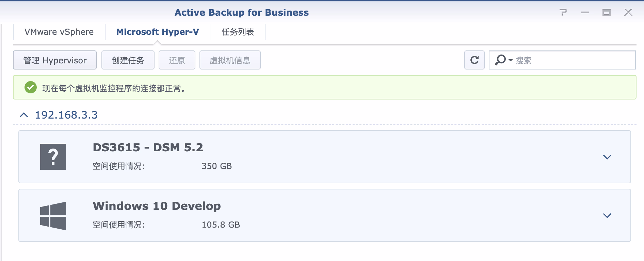Click the refresh icon button
This screenshot has height=261, width=644.
pos(474,60)
